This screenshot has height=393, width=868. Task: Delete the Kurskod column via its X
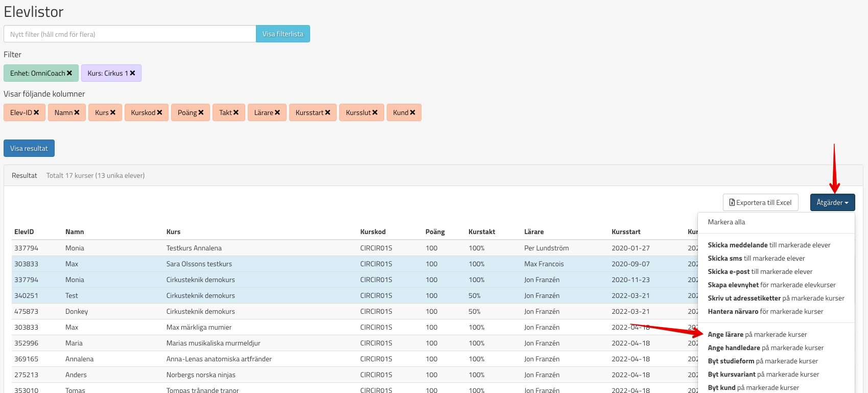159,112
